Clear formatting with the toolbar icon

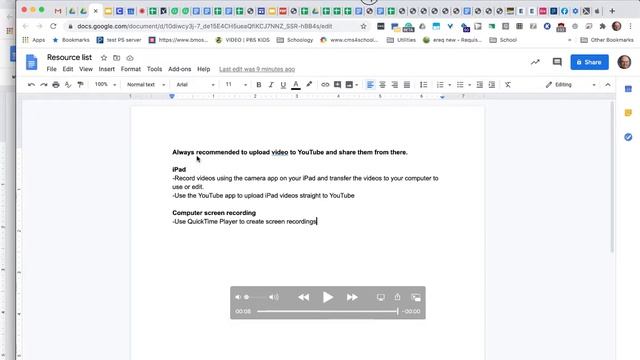[508, 84]
